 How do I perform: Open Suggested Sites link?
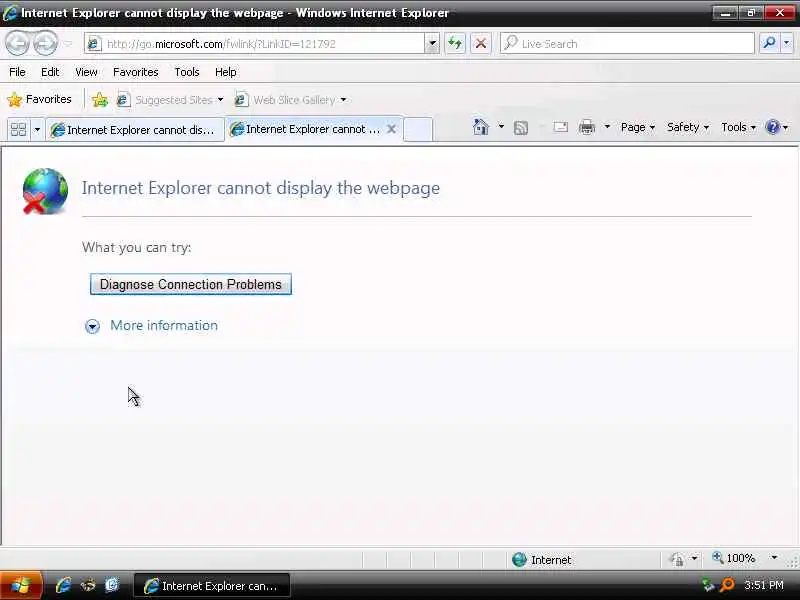pyautogui.click(x=173, y=100)
